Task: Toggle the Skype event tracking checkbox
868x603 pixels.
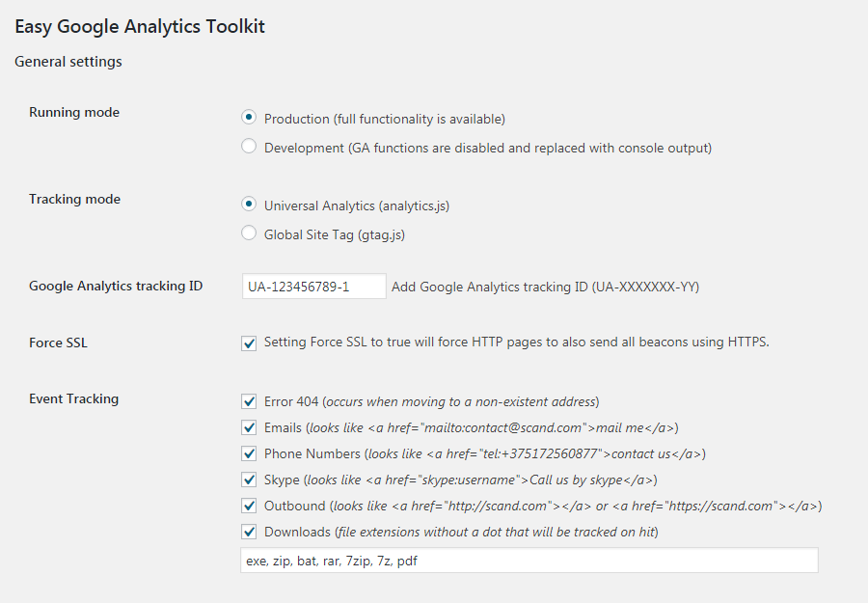Action: (x=249, y=480)
